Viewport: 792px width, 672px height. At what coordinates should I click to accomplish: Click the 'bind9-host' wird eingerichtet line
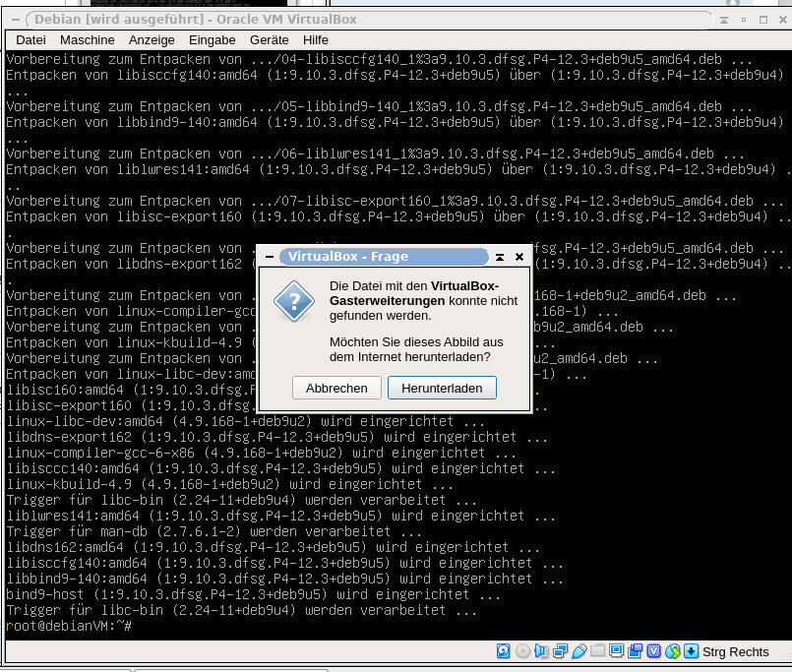(253, 594)
